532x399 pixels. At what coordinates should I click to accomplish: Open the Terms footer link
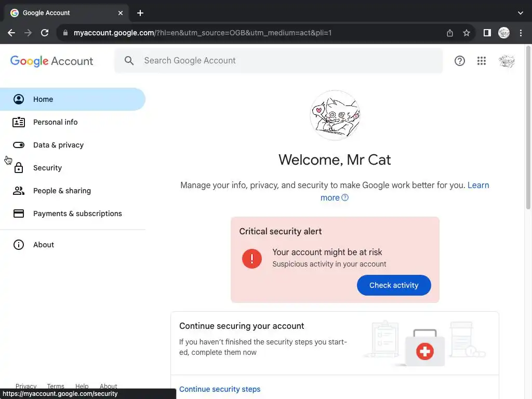click(56, 386)
